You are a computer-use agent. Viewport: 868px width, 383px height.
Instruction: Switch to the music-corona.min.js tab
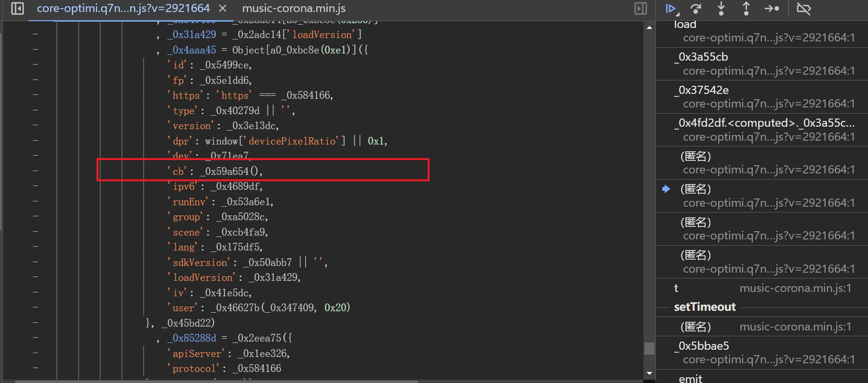(294, 9)
